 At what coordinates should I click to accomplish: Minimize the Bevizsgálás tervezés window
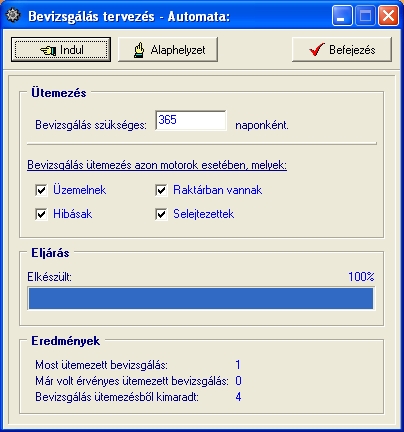tap(342, 16)
